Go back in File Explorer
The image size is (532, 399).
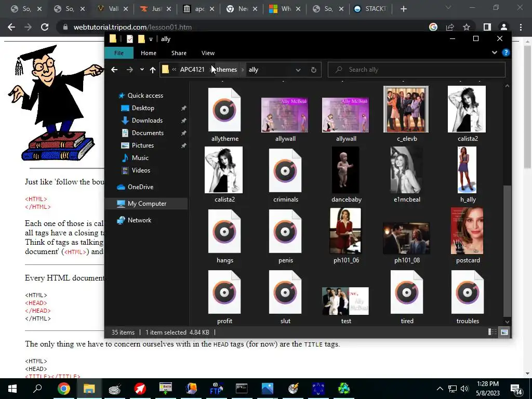click(114, 70)
